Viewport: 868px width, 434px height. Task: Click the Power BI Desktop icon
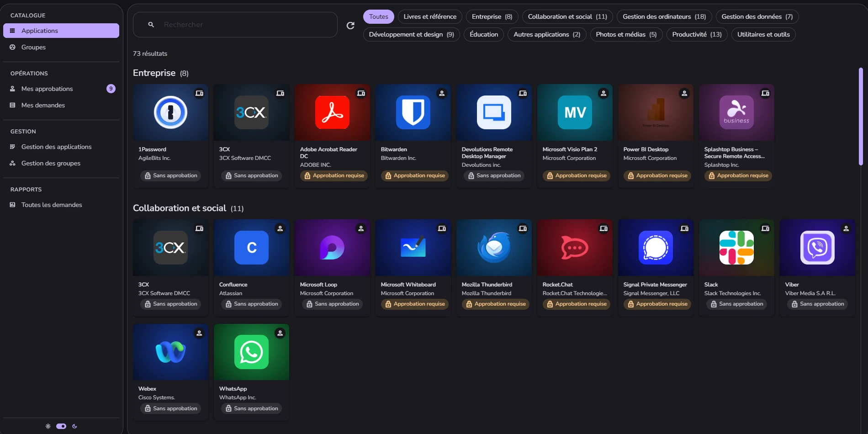656,112
